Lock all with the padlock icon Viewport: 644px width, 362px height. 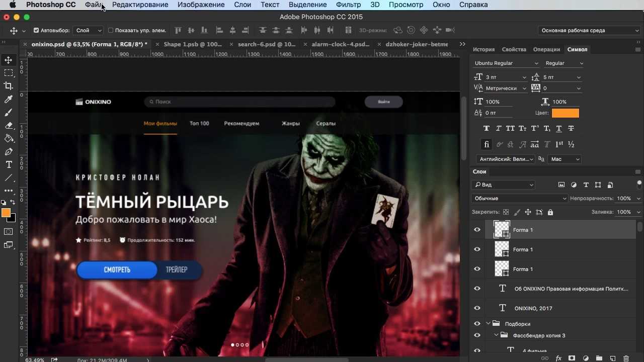(x=550, y=212)
